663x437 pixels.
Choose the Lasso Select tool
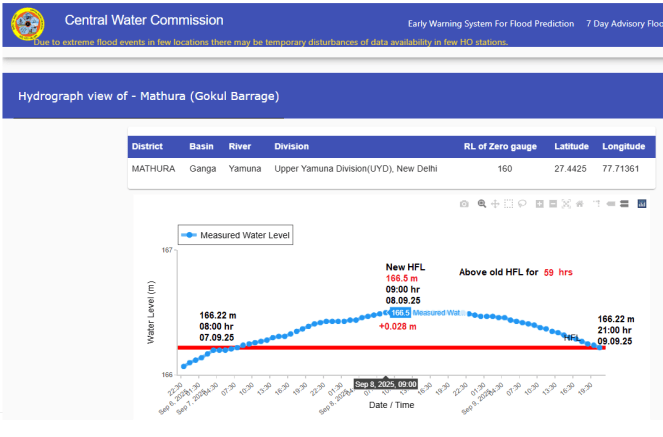click(x=522, y=204)
